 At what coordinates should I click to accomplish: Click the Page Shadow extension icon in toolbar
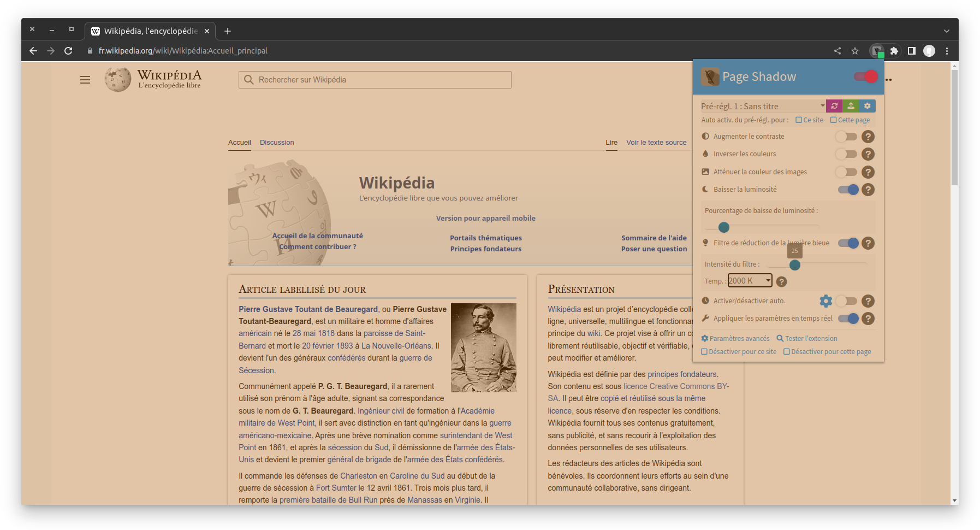pos(877,51)
